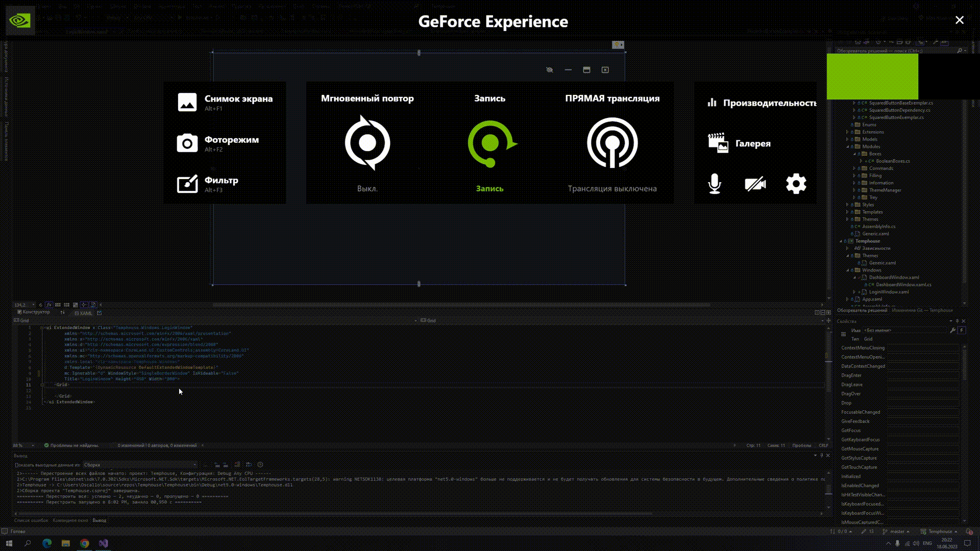Select DashboardWindow.xaml.cs file
The width and height of the screenshot is (980, 551).
click(x=903, y=285)
